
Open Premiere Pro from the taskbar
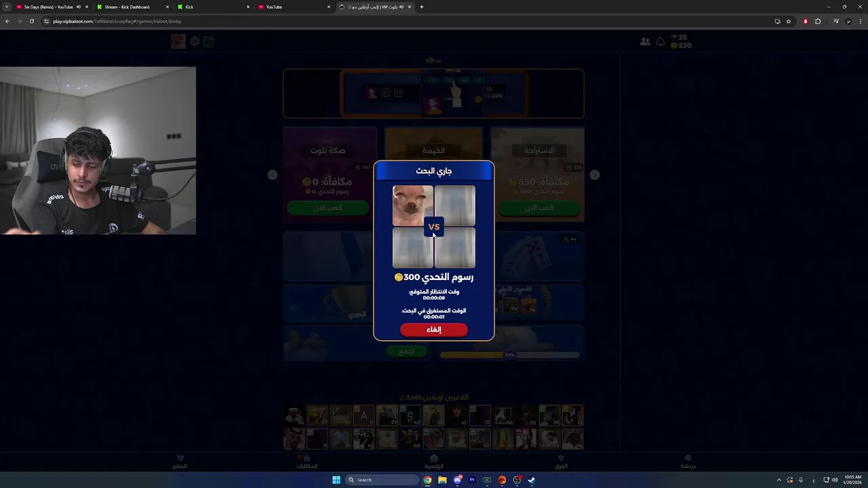472,480
